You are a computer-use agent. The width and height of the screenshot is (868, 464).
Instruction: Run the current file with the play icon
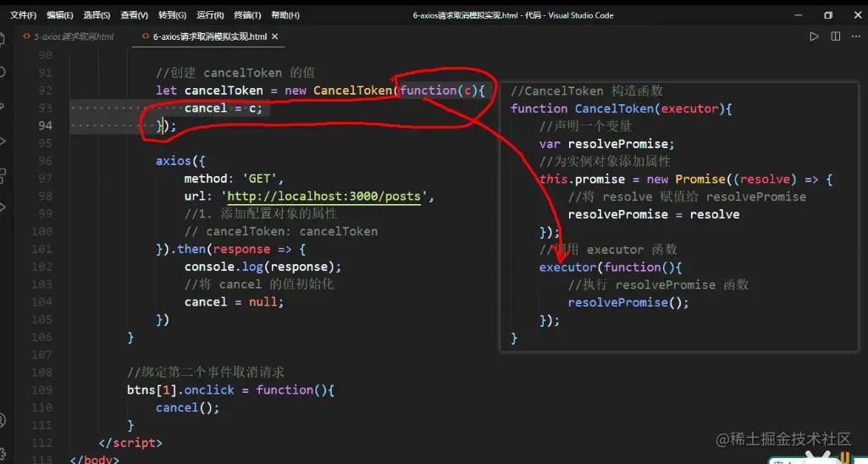[x=814, y=36]
